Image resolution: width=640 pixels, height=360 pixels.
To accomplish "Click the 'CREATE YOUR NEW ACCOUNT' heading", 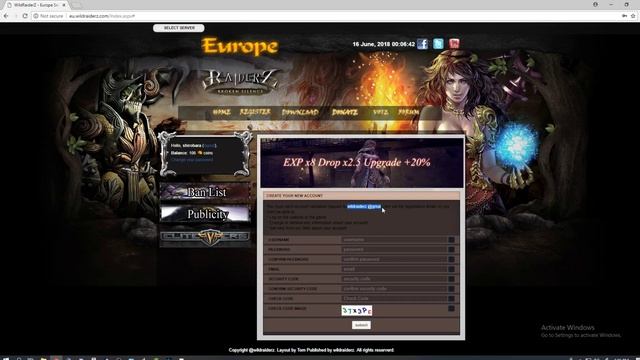I will [294, 196].
